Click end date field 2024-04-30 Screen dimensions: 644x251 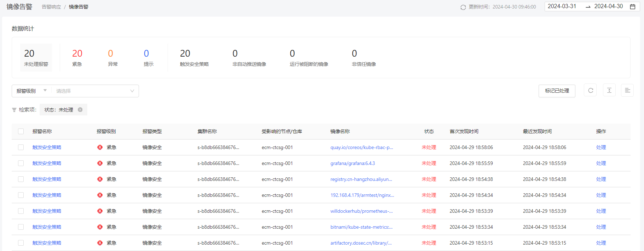point(609,6)
